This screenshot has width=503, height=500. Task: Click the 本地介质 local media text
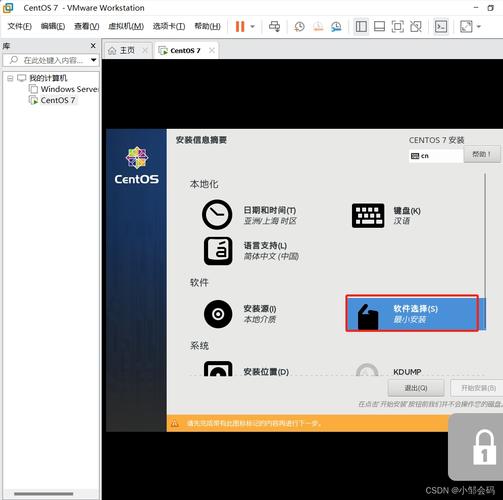[x=260, y=319]
